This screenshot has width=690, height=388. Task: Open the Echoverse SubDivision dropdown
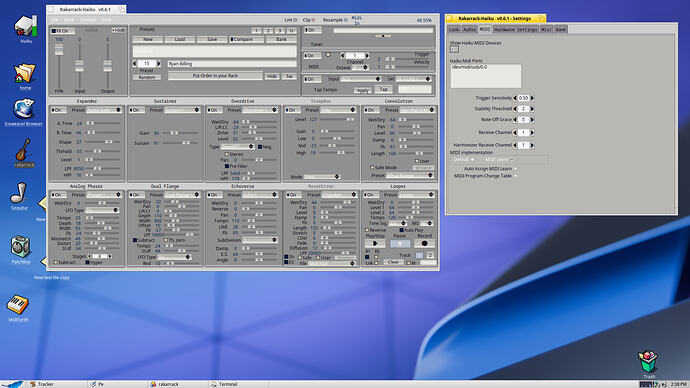[260, 240]
